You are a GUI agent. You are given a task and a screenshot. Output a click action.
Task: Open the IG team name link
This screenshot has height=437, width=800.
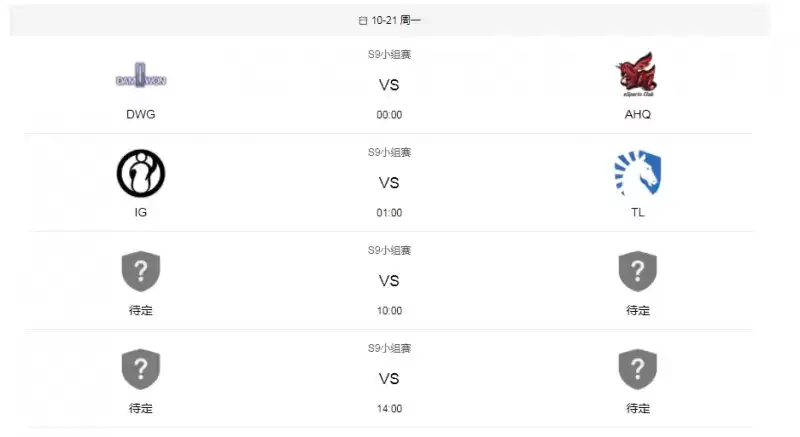pos(141,212)
